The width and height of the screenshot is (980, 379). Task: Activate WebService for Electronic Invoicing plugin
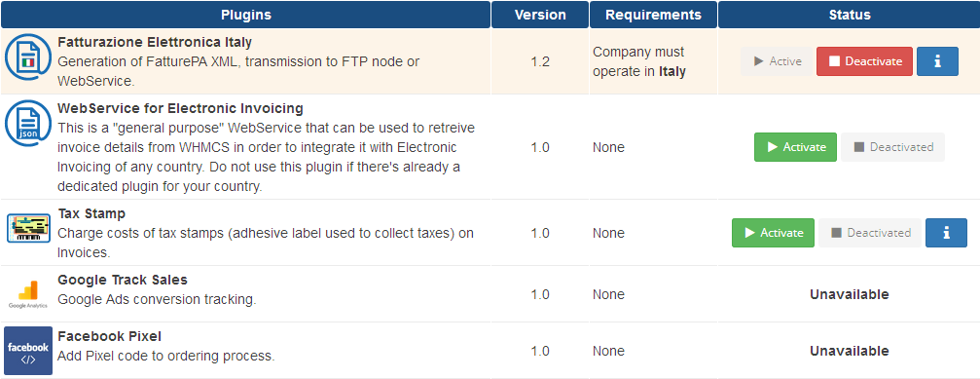point(795,147)
